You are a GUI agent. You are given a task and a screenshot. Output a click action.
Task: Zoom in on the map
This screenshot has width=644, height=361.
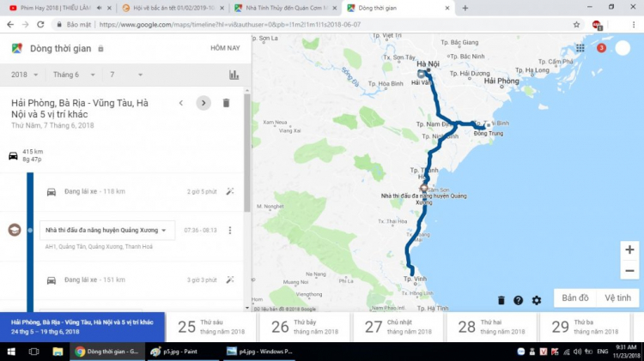click(629, 250)
